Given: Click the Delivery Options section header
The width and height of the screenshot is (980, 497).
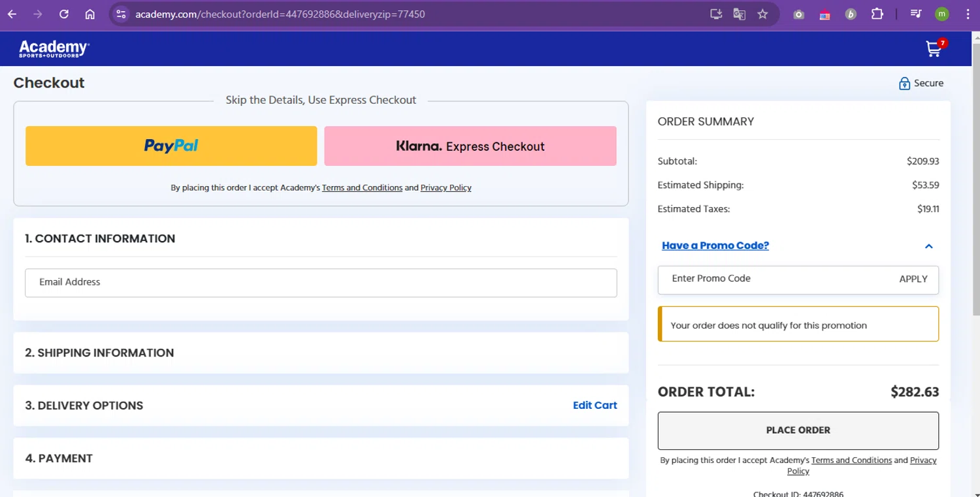Looking at the screenshot, I should coord(84,406).
